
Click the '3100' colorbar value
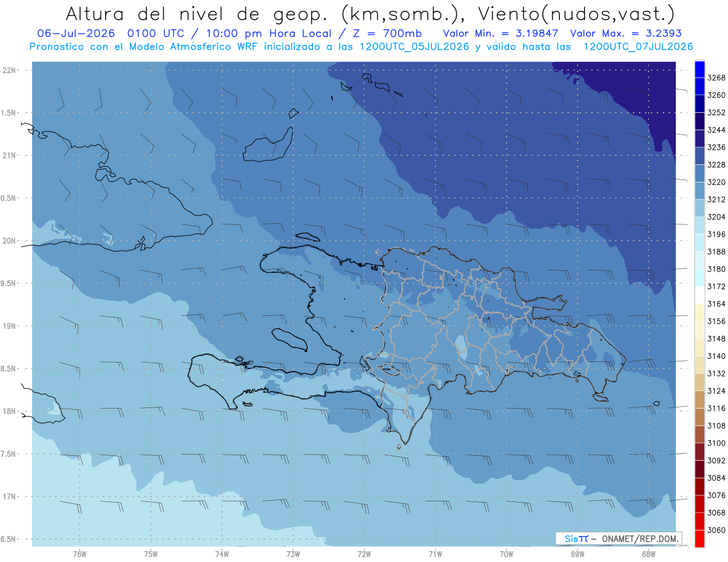point(716,443)
